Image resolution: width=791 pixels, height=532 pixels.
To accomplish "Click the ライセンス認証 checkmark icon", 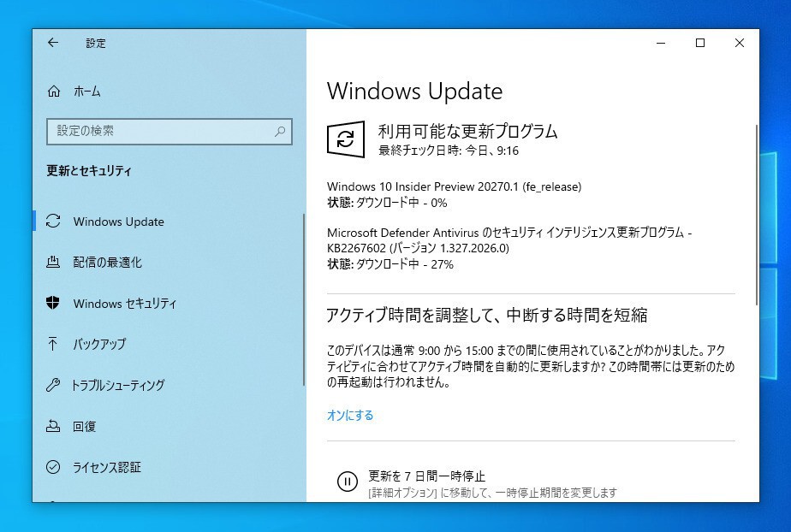I will (53, 467).
